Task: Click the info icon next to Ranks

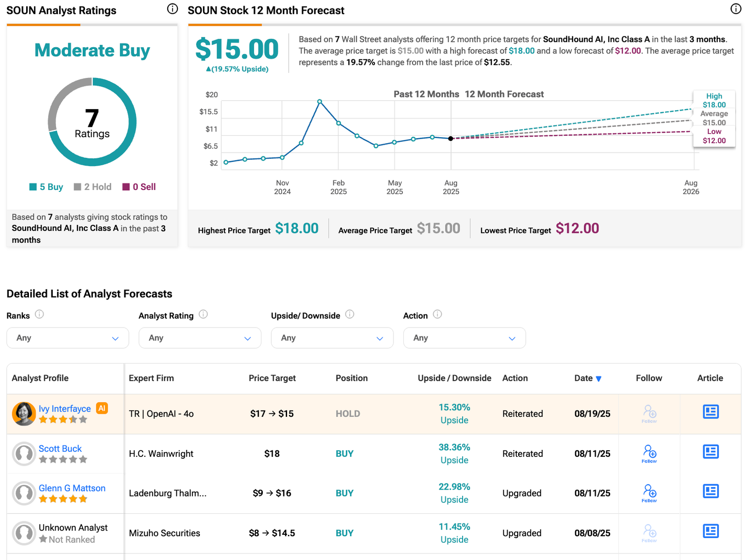Action: tap(40, 314)
